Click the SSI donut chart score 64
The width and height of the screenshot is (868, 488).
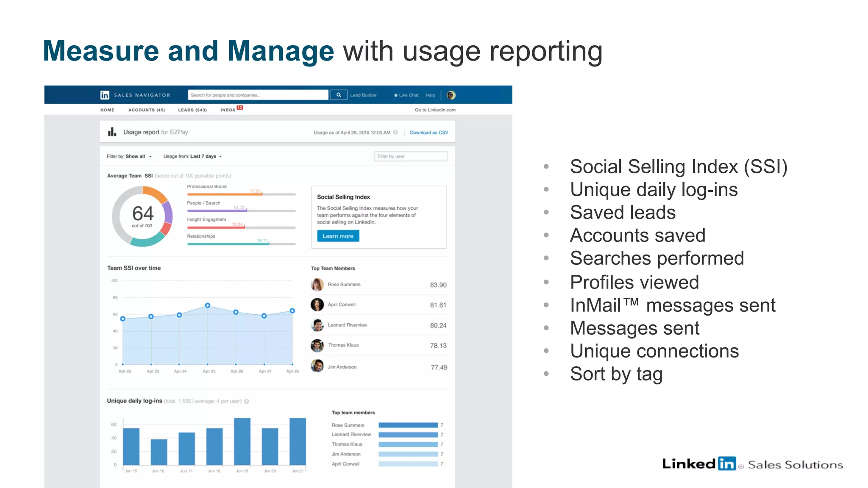point(142,216)
